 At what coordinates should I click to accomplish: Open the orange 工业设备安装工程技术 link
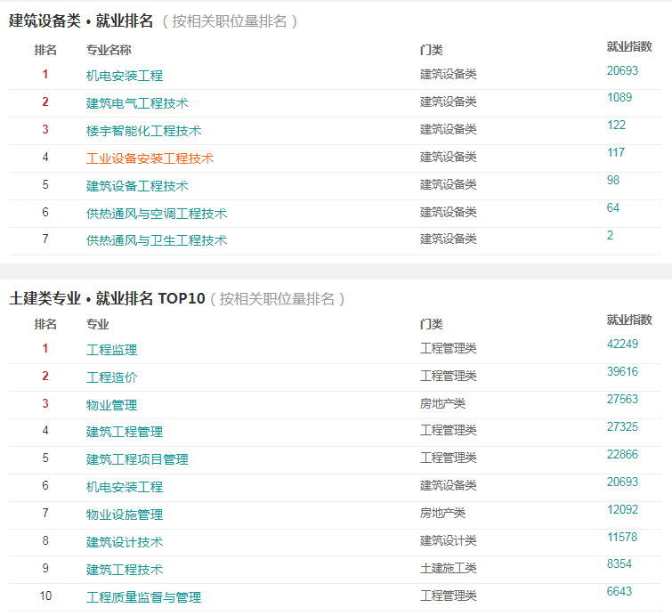coord(150,158)
